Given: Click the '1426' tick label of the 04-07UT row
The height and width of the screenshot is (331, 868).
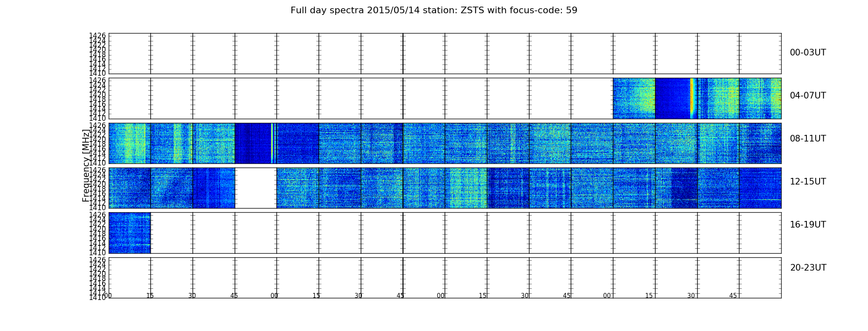Looking at the screenshot, I should 98,81.
